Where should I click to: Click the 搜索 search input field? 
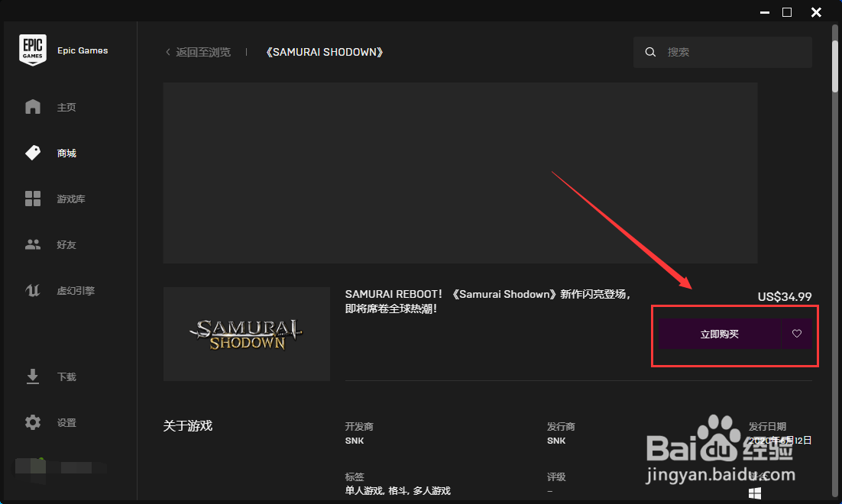coord(723,52)
